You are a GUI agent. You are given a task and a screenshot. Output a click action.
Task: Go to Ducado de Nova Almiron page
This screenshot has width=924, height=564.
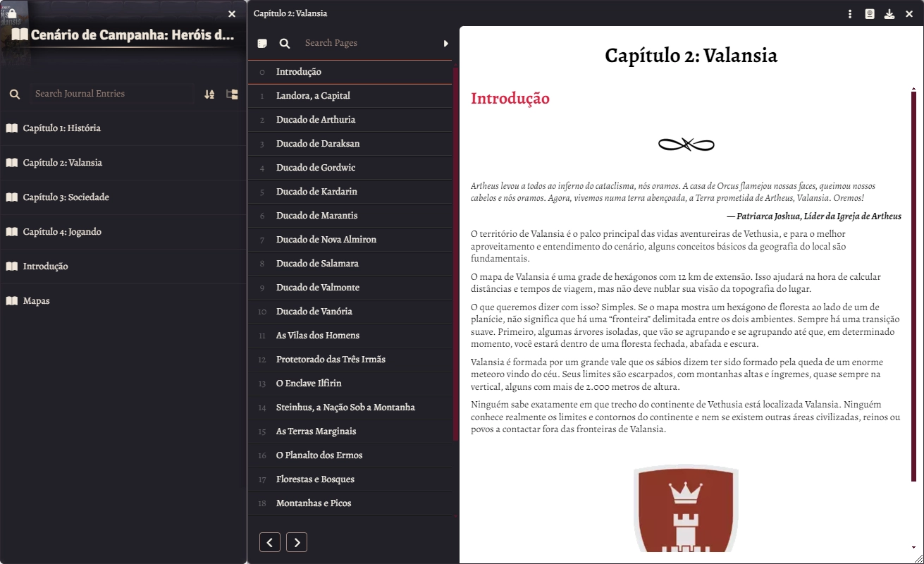click(x=350, y=240)
